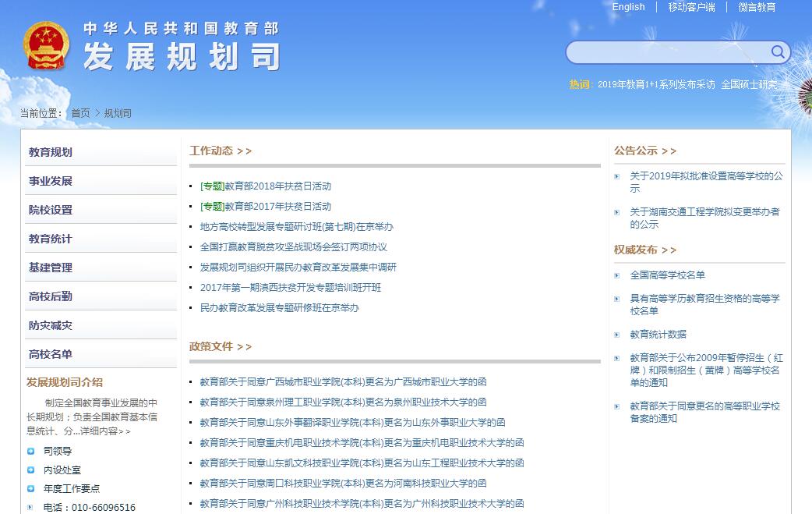Open 关于2019年拟批准设置高等学校的公示
The image size is (812, 514).
(x=706, y=183)
